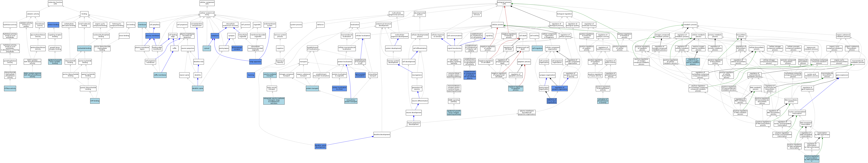Select the 'protein transport' node
Viewport: 868px width, 163px height.
pos(312,88)
